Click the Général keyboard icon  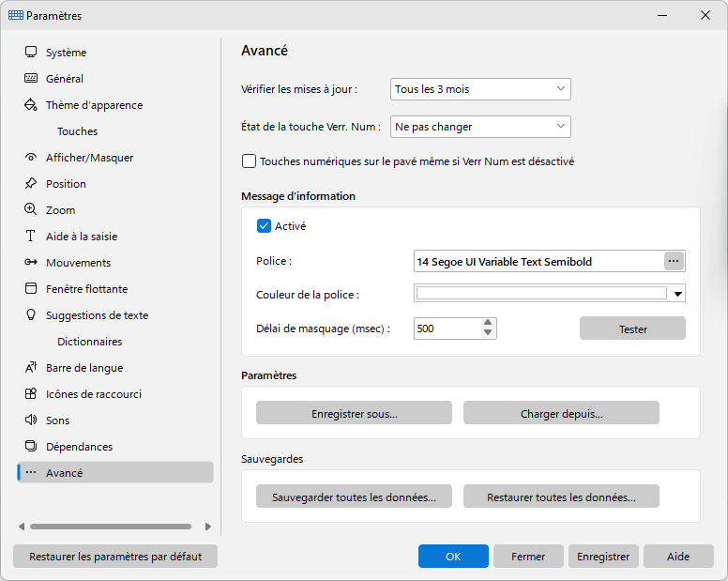coord(31,78)
